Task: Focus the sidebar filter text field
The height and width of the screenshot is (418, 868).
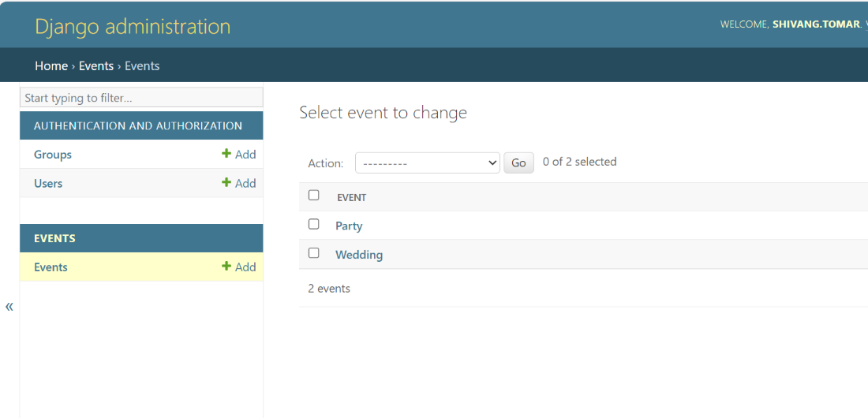Action: (x=141, y=98)
